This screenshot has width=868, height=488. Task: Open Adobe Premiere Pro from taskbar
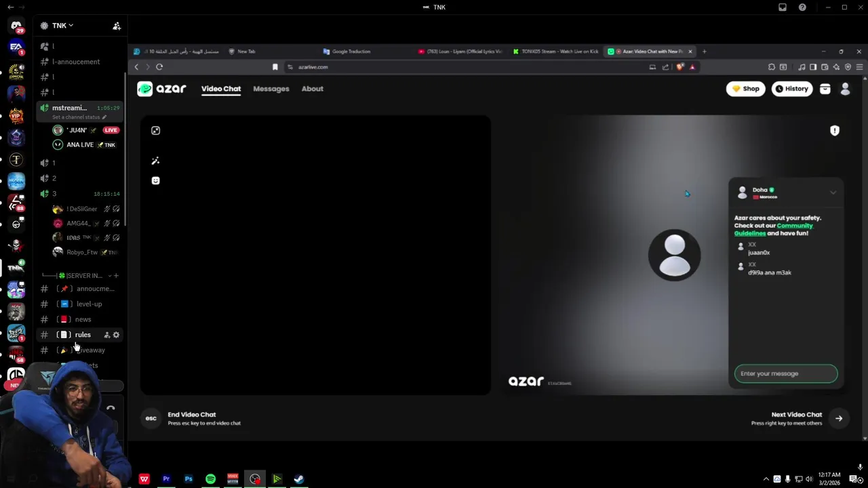coord(166,479)
